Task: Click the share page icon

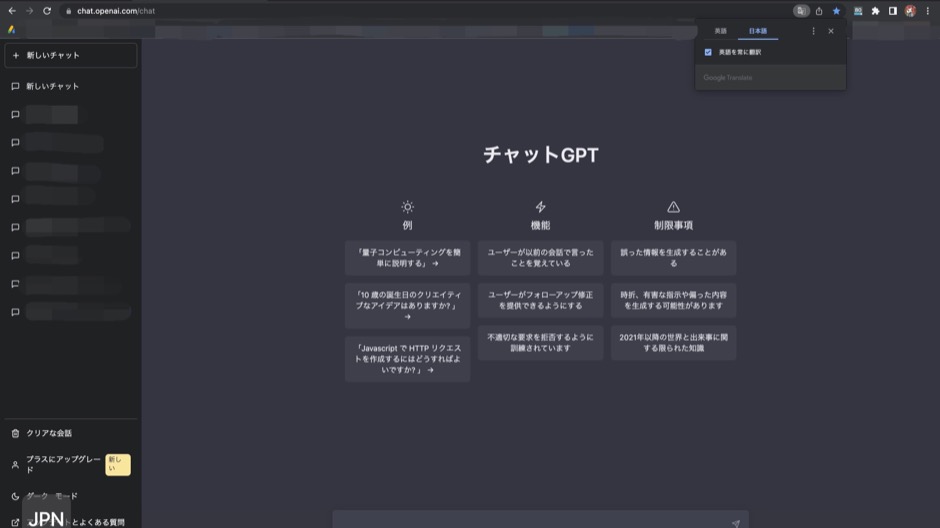Action: [819, 11]
